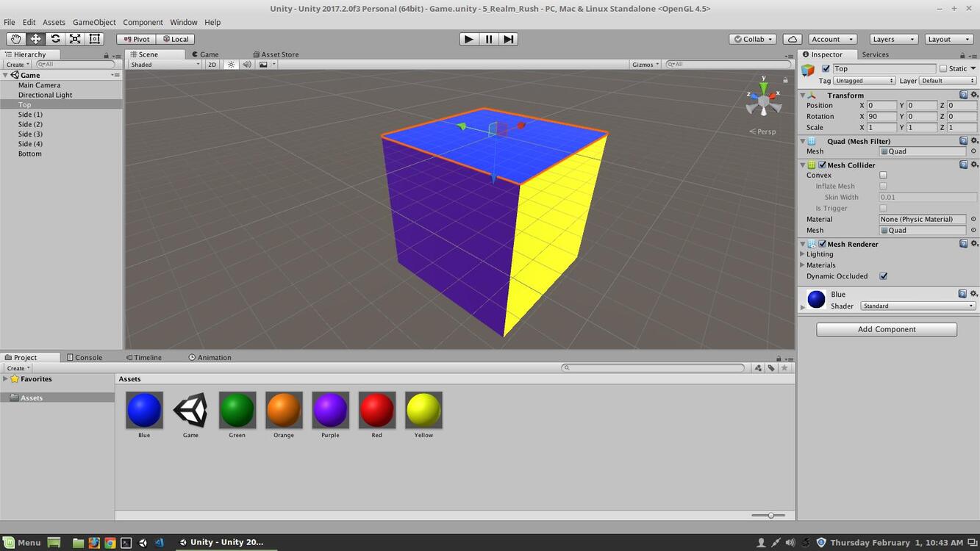Toggle Top object active checkbox
This screenshot has width=980, height=551.
826,68
